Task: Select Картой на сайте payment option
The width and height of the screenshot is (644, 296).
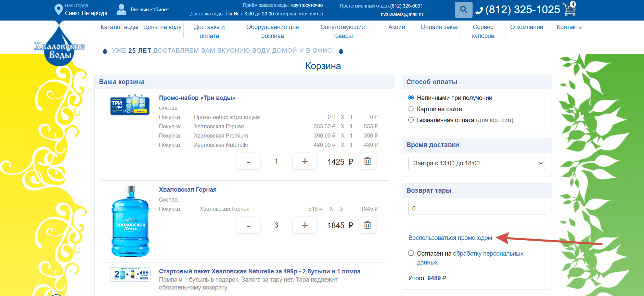Action: 411,109
